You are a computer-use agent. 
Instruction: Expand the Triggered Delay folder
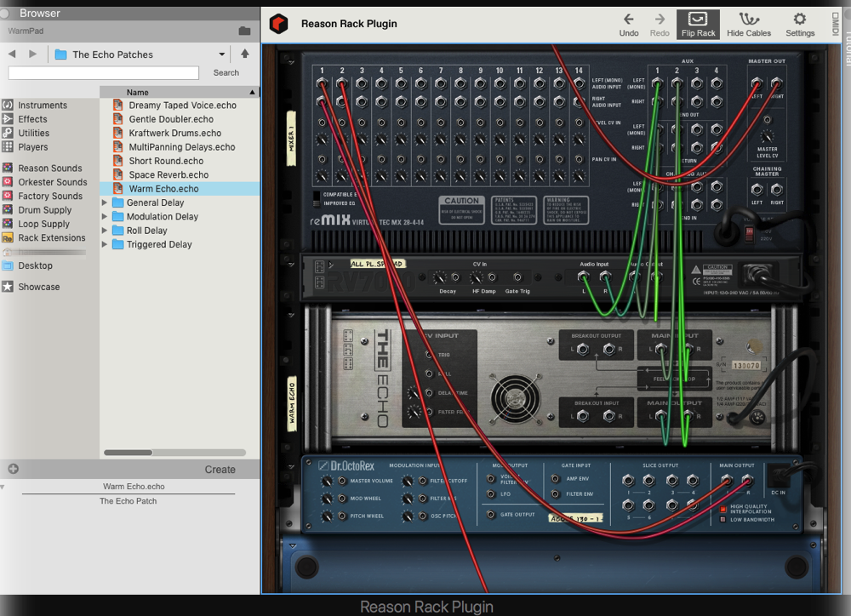coord(106,245)
